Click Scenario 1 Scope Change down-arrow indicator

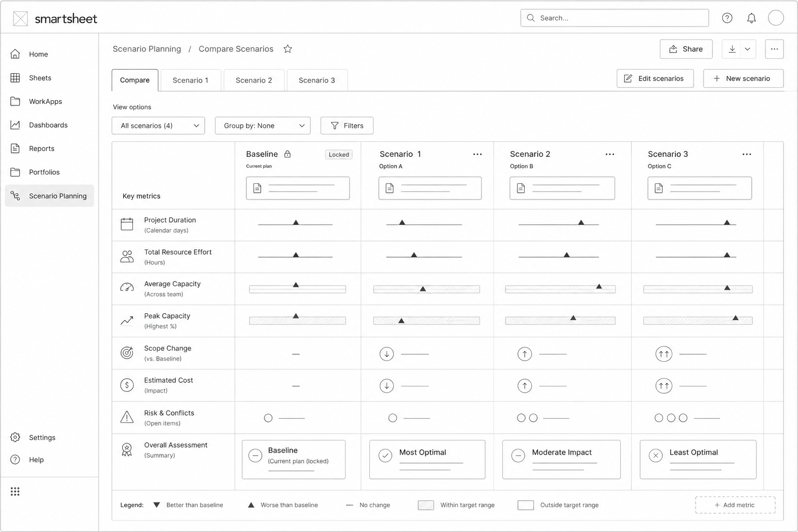pos(387,354)
